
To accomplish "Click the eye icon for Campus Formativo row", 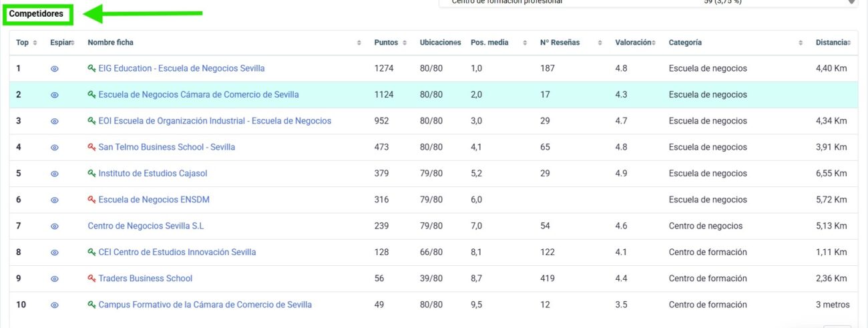I will pyautogui.click(x=55, y=305).
